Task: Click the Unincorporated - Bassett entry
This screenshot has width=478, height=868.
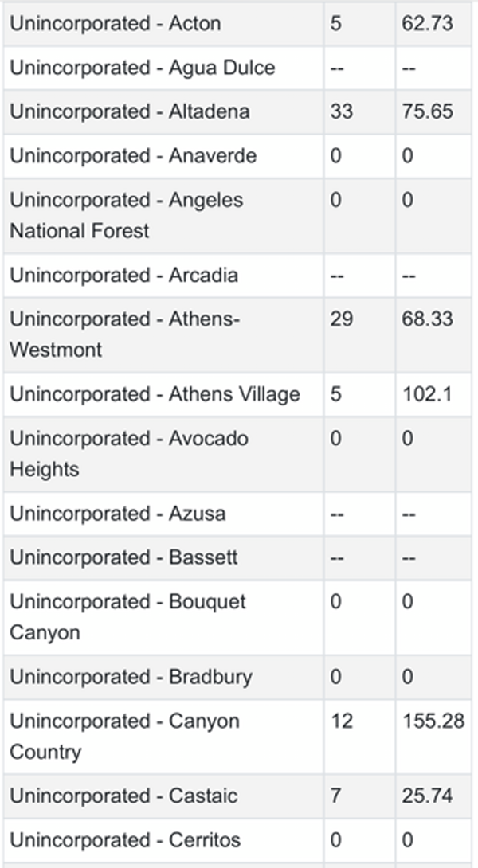Action: click(x=123, y=557)
